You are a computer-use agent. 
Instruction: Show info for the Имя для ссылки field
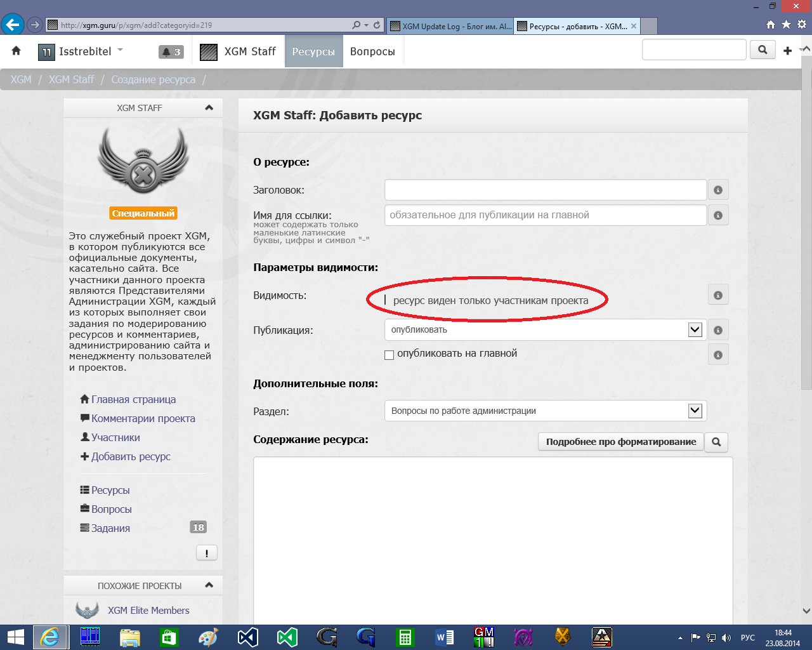pos(718,215)
